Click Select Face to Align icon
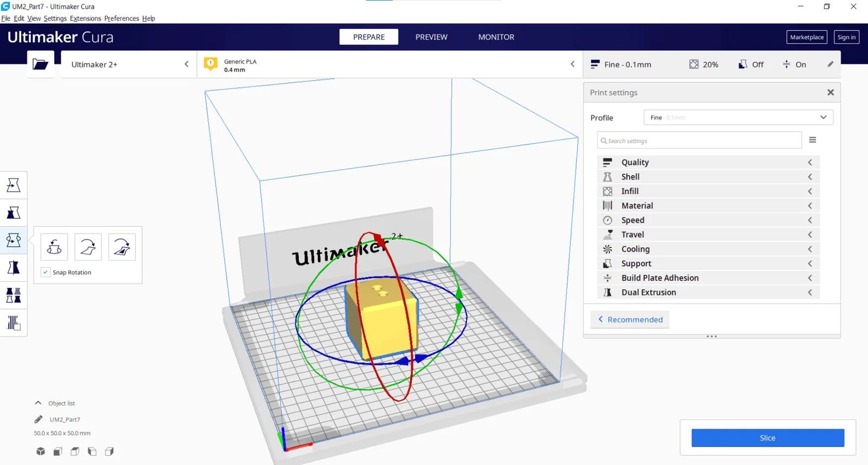This screenshot has width=868, height=465. pos(122,247)
